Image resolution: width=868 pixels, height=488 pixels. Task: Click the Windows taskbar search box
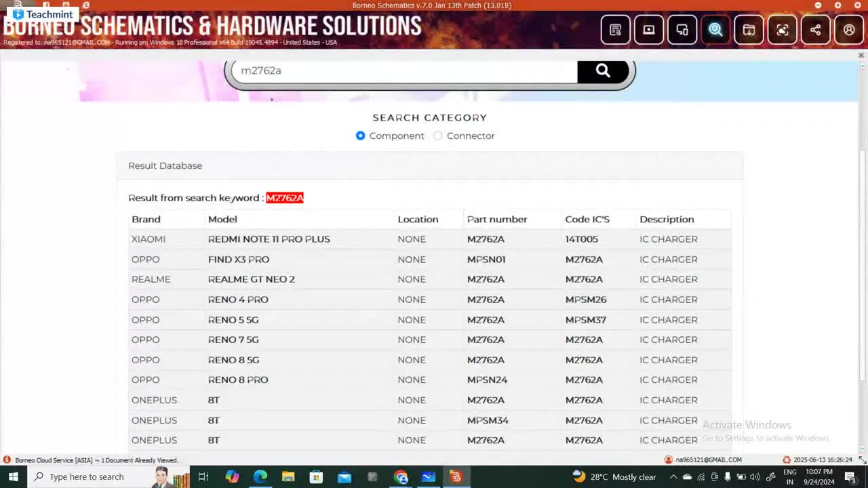[x=108, y=476]
